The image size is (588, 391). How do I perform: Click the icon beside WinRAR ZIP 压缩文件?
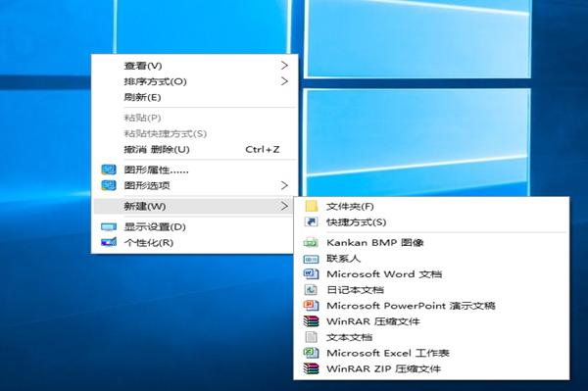[x=312, y=368]
